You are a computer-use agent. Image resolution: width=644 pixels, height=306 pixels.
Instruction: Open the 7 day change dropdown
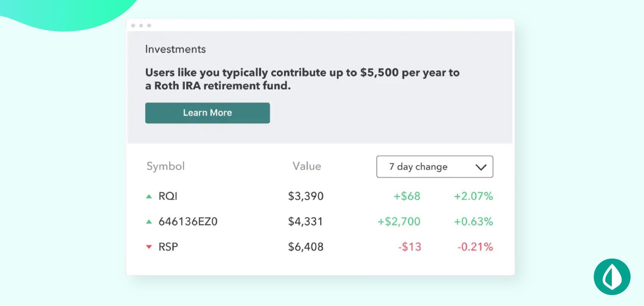[435, 166]
